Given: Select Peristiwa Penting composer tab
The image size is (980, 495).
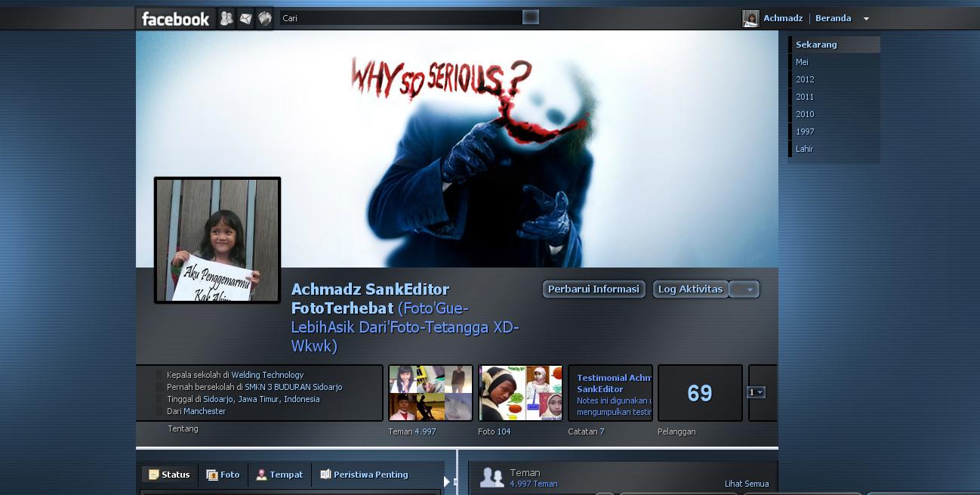Looking at the screenshot, I should (x=364, y=475).
